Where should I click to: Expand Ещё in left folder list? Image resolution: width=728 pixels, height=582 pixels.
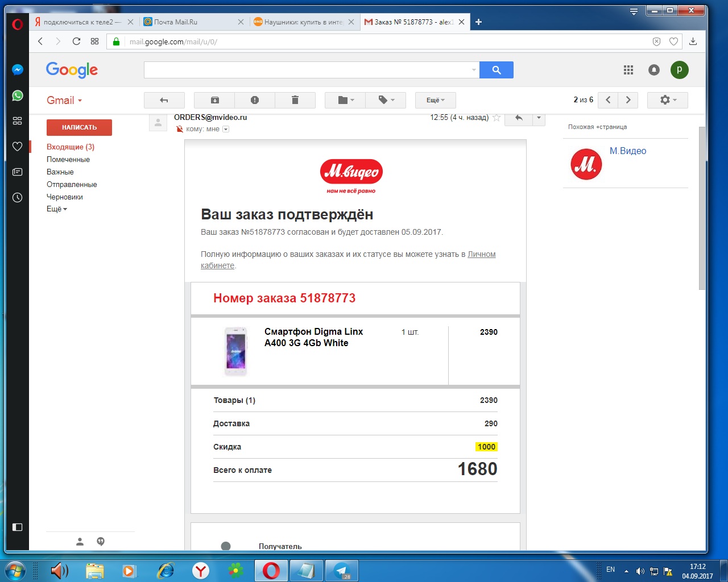57,209
